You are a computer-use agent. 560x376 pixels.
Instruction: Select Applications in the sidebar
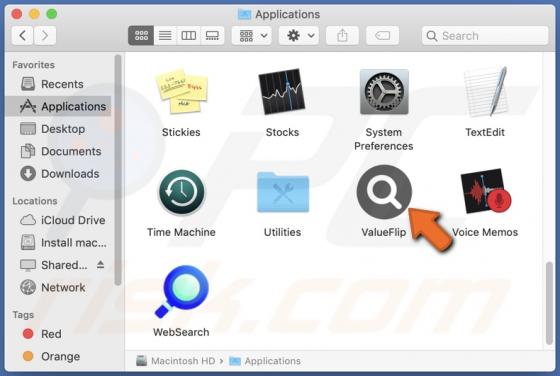coord(59,106)
